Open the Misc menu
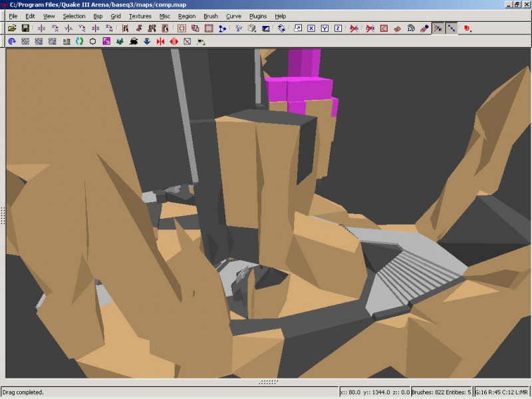This screenshot has width=532, height=399. coord(165,16)
